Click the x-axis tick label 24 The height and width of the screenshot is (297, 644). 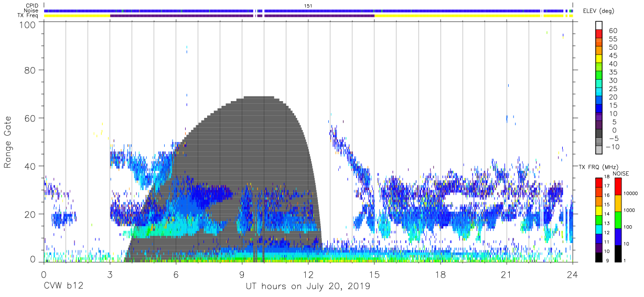[x=573, y=274]
